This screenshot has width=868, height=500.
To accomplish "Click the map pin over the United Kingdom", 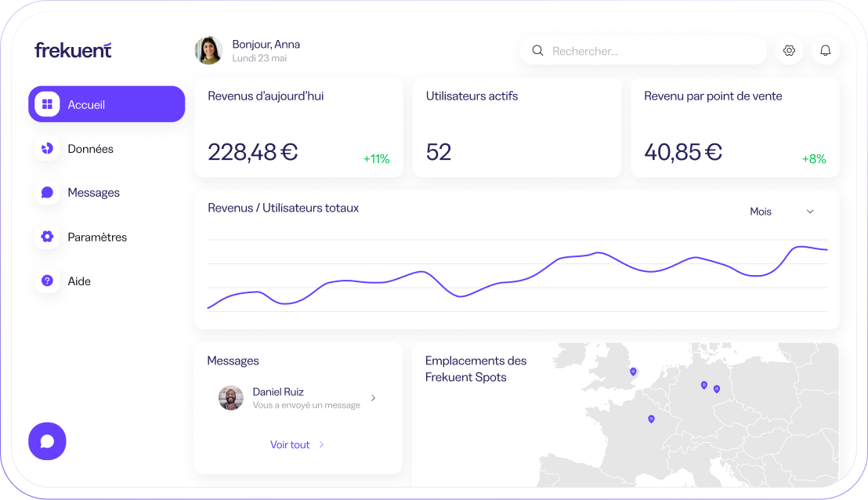I will coord(633,371).
